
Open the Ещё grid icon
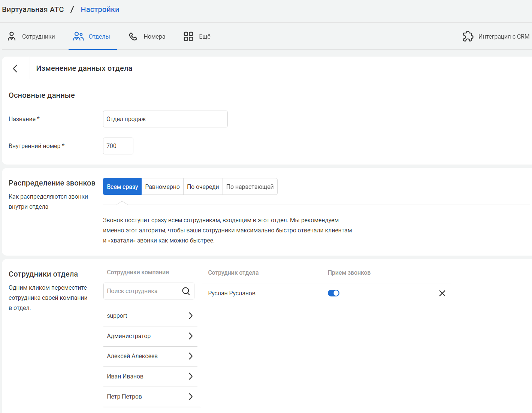point(188,36)
